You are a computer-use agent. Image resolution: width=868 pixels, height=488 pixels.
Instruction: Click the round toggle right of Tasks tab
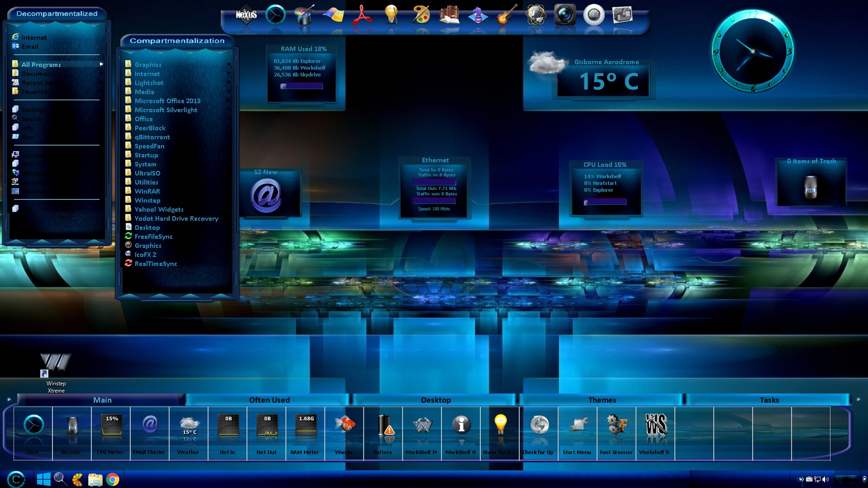point(858,400)
